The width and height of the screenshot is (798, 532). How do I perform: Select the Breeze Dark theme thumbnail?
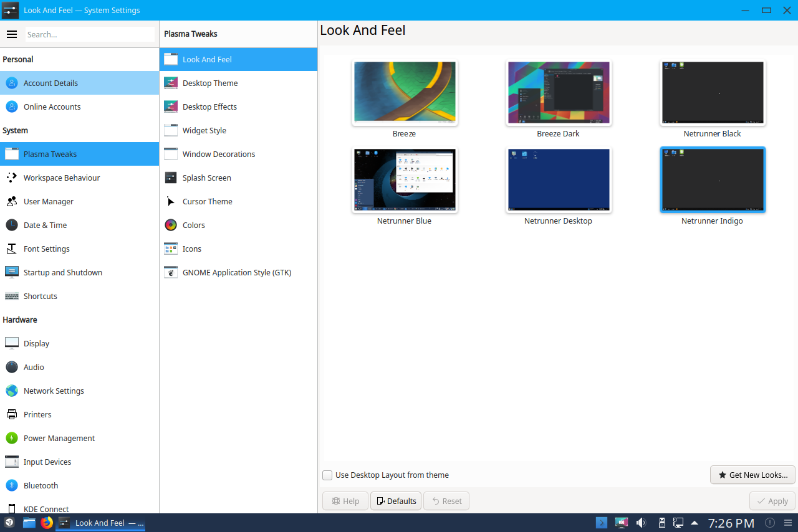tap(558, 93)
